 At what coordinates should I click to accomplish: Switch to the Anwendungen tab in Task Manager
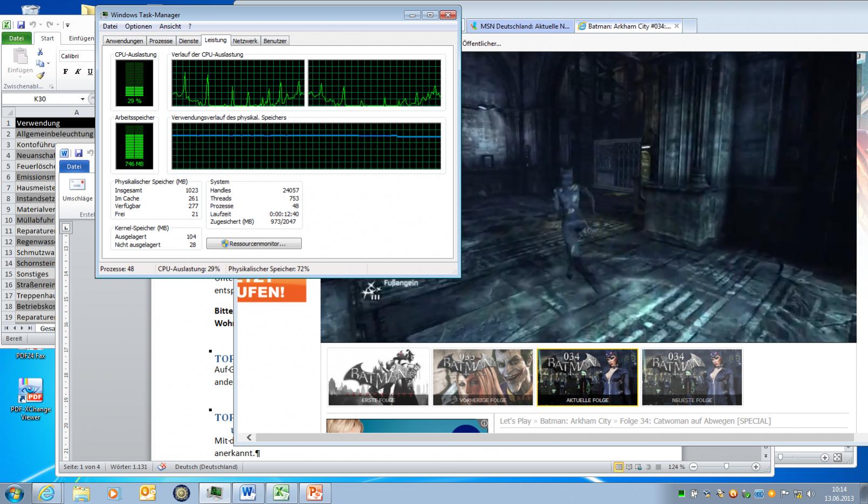tap(125, 41)
